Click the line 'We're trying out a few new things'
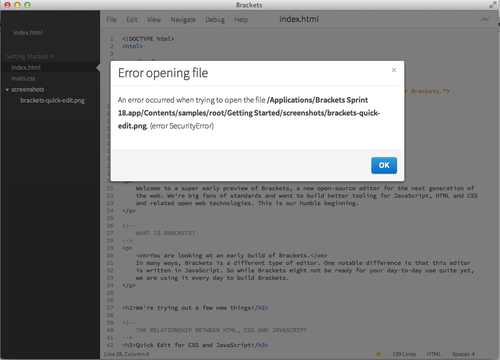Viewport: 500px width, 360px height. (195, 308)
